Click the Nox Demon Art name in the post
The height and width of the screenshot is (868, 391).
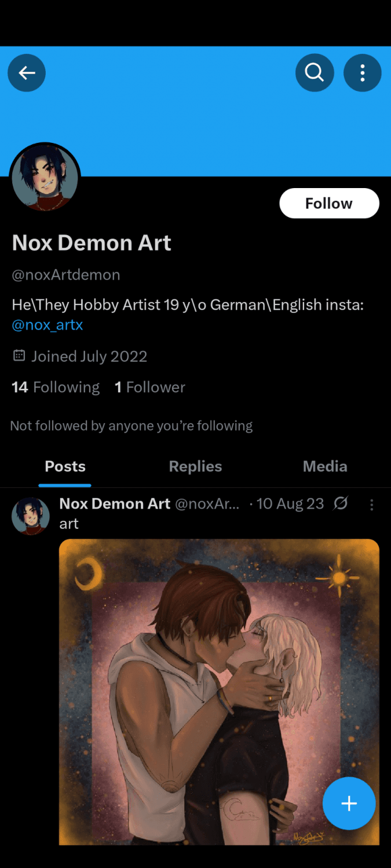tap(114, 503)
